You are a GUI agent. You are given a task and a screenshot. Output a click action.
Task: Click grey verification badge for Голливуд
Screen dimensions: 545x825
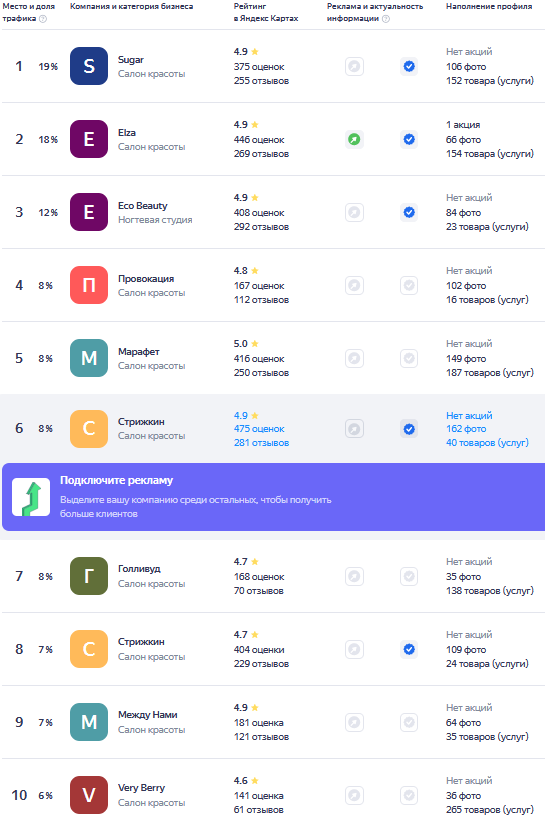tap(409, 576)
